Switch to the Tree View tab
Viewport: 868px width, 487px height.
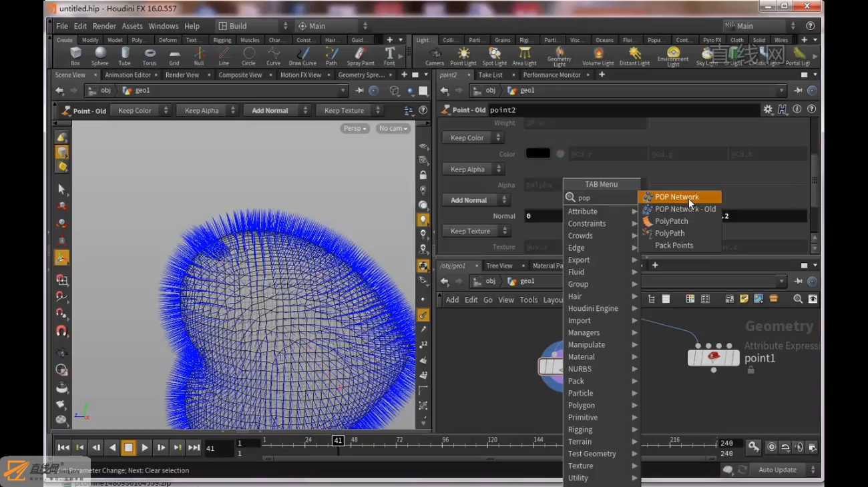coord(499,266)
